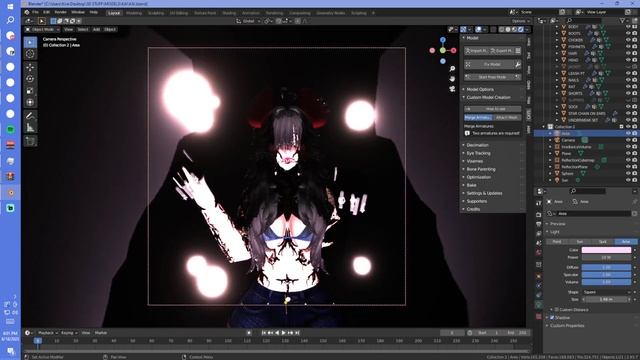Click the Export Model button

[x=501, y=51]
